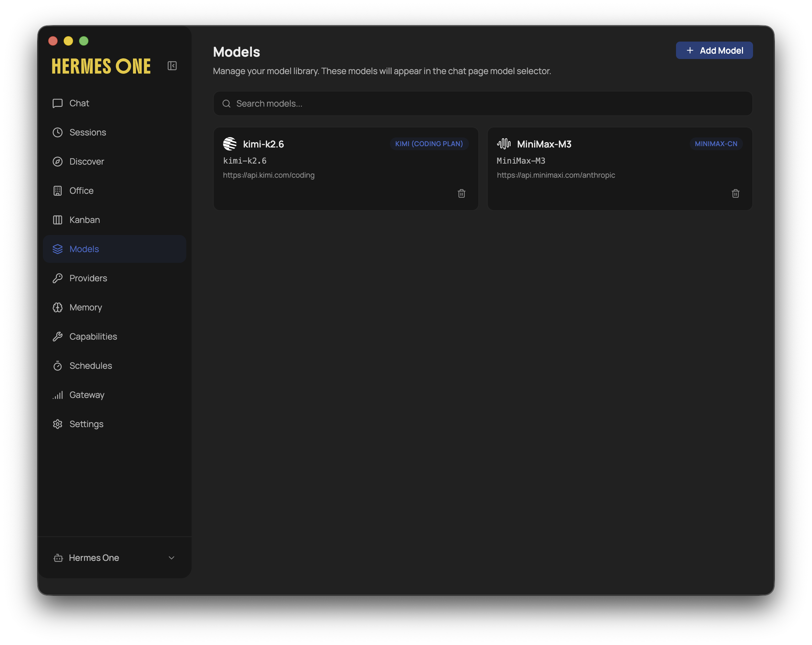This screenshot has height=645, width=812.
Task: Click the plus icon in Add Model
Action: point(690,51)
